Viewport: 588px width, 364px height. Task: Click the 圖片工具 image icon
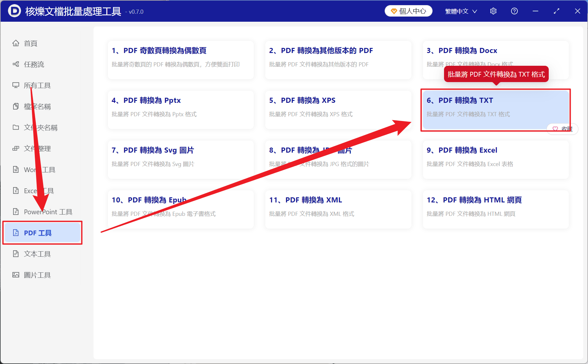(16, 275)
